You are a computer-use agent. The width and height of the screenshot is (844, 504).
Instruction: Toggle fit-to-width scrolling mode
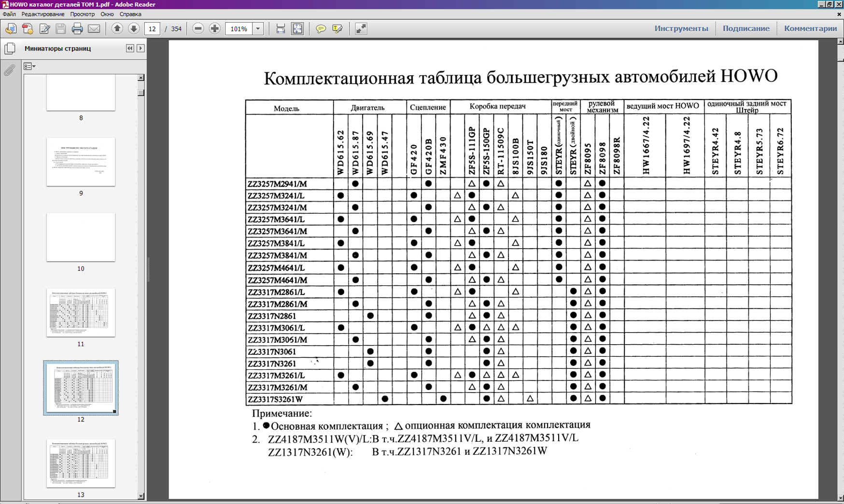coord(281,29)
